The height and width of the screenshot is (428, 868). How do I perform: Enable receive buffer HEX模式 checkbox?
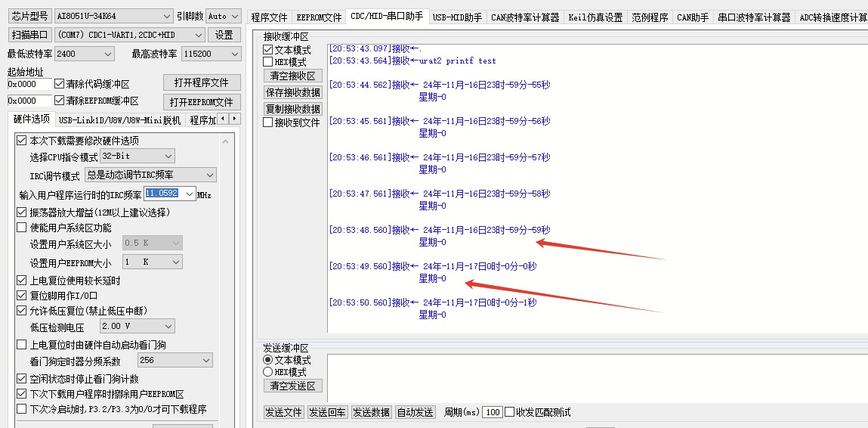click(x=268, y=62)
